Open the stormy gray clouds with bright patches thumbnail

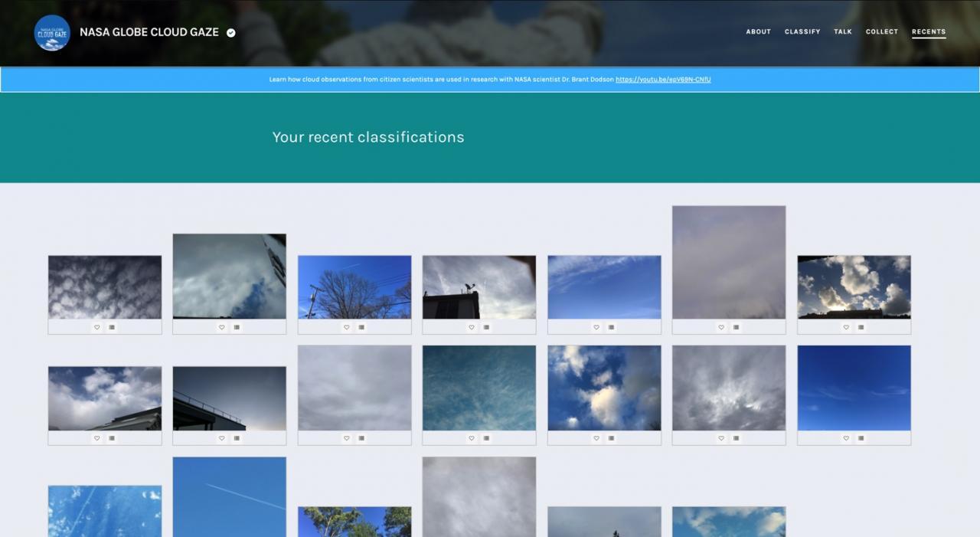(729, 388)
